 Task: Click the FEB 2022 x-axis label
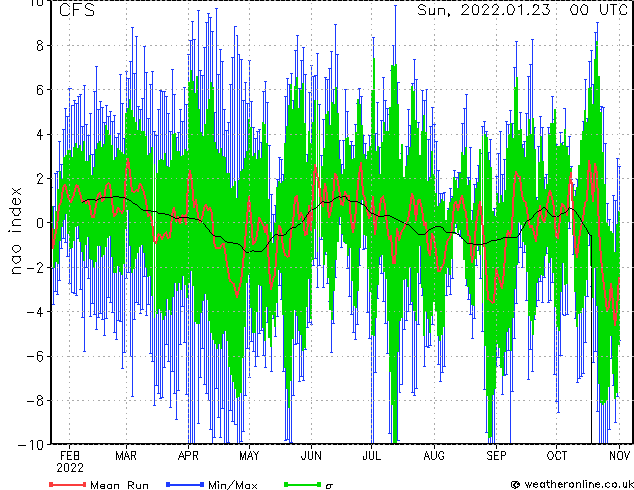(70, 462)
